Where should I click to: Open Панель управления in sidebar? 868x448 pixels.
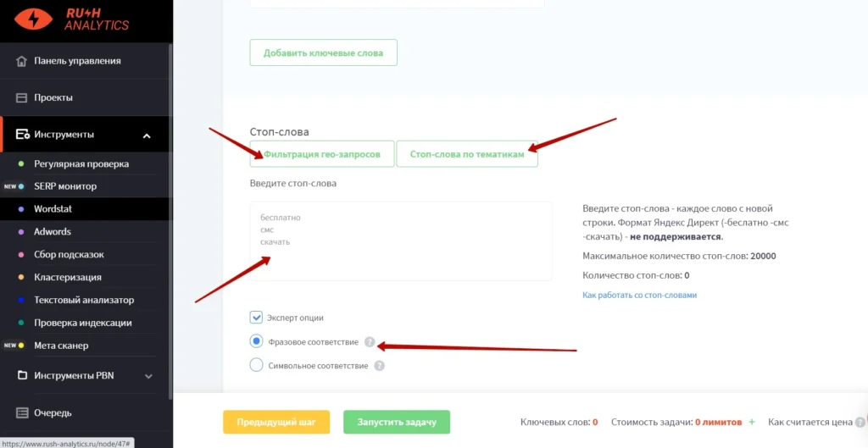[77, 61]
